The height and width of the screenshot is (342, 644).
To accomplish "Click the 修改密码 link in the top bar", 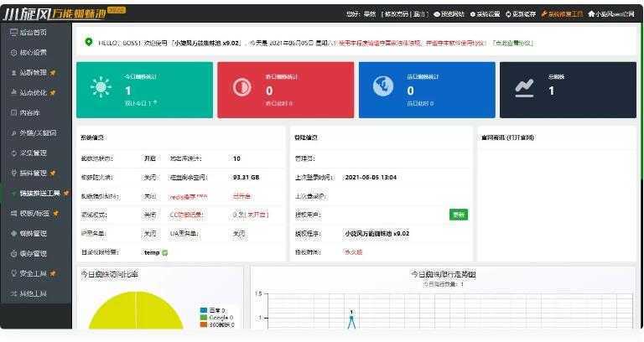I will pyautogui.click(x=397, y=14).
